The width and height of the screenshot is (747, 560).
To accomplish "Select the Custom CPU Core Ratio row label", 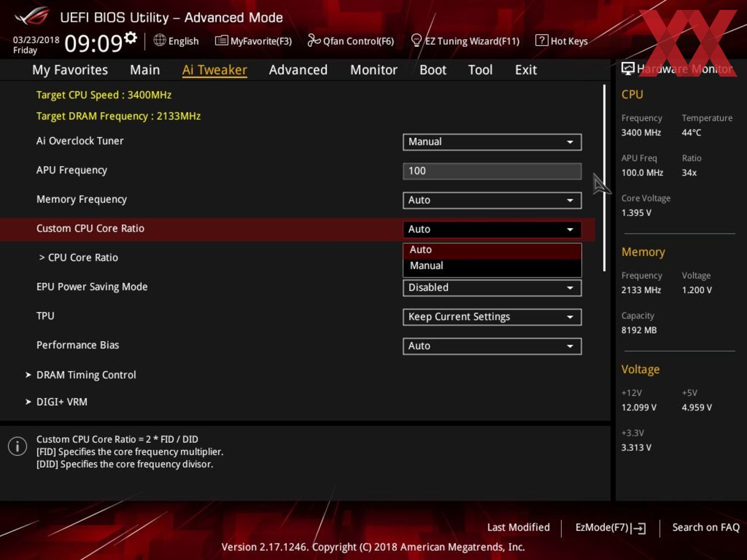I will (90, 228).
